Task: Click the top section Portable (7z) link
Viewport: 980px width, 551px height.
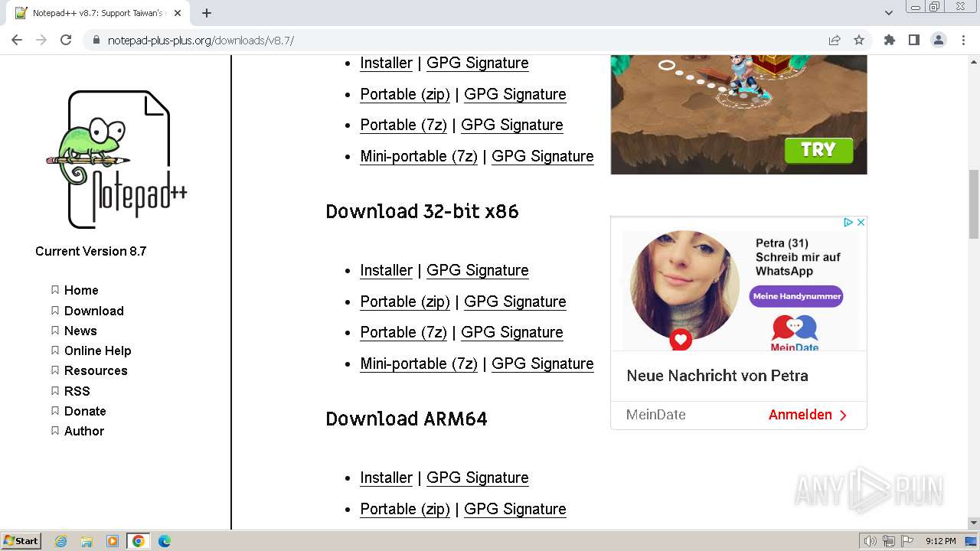Action: pos(403,125)
